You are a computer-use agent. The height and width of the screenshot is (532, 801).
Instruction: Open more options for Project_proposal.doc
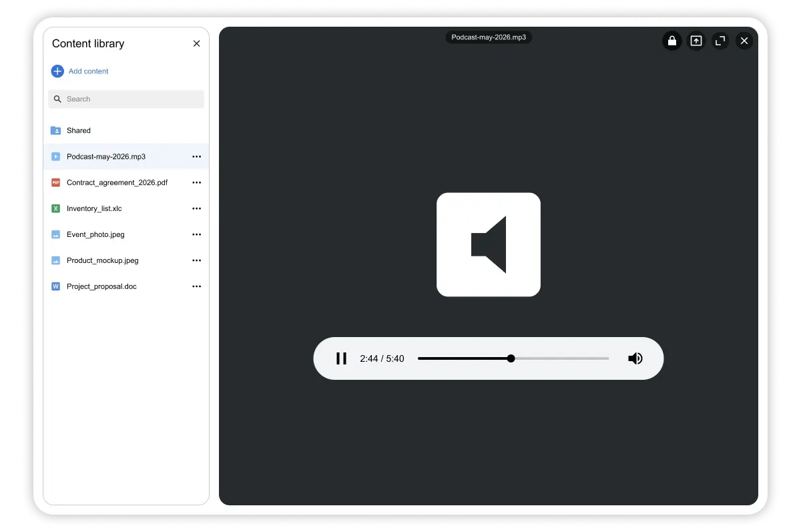(196, 286)
